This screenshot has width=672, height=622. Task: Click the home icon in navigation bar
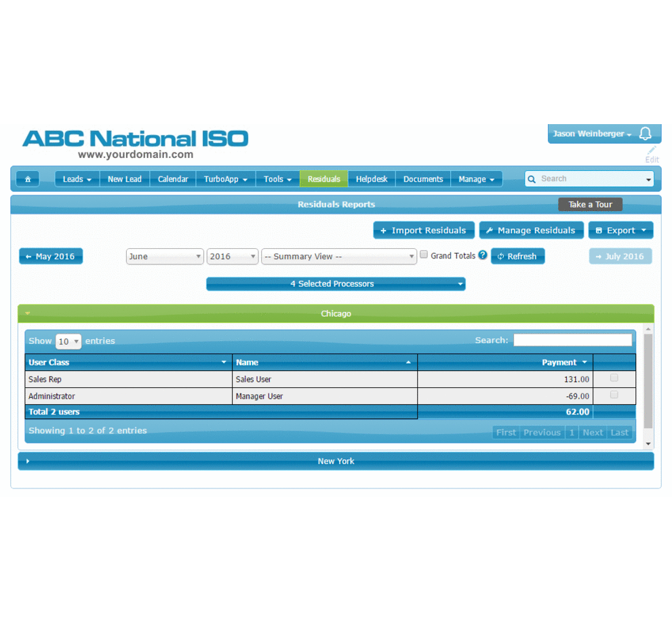coord(28,179)
